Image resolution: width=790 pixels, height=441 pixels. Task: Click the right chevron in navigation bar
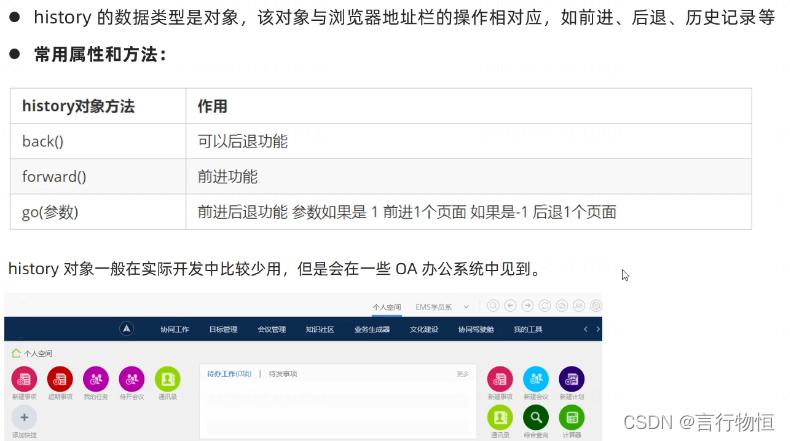(598, 329)
